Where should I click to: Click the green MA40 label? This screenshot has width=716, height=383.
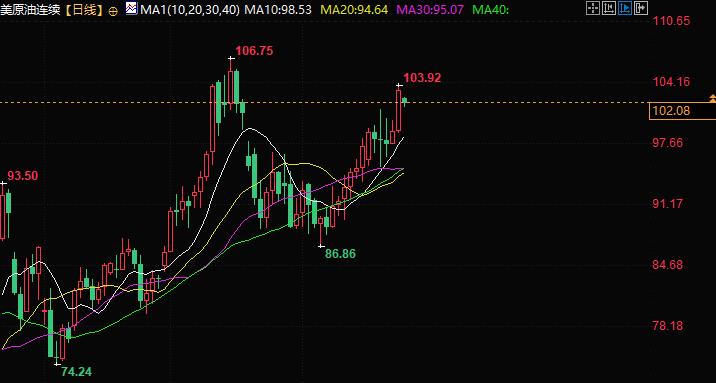[x=491, y=9]
